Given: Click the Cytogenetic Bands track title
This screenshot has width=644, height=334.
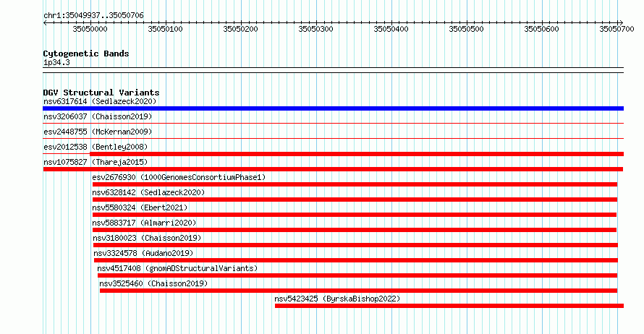Looking at the screenshot, I should [x=86, y=53].
